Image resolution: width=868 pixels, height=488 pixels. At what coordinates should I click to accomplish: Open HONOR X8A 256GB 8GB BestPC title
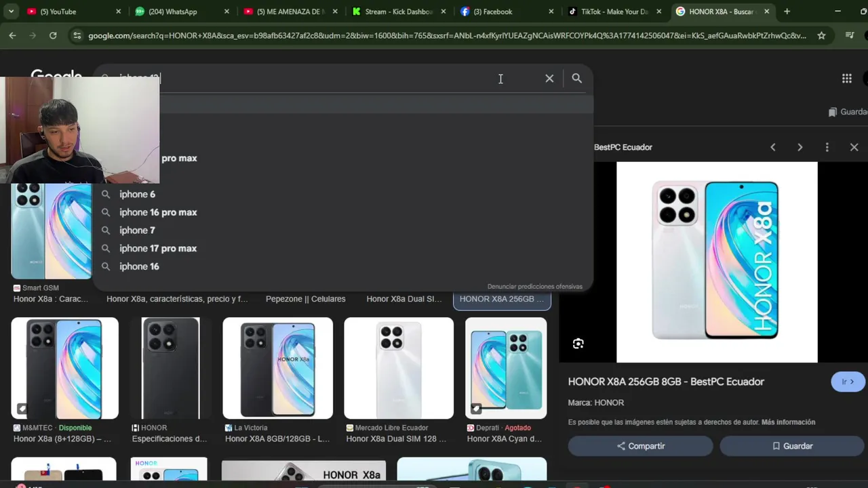[666, 382]
